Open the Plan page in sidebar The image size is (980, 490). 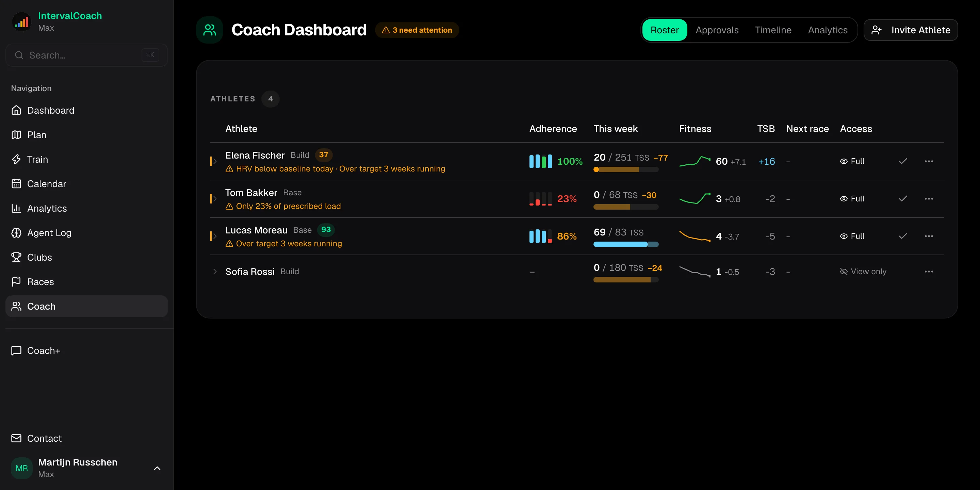pyautogui.click(x=86, y=135)
